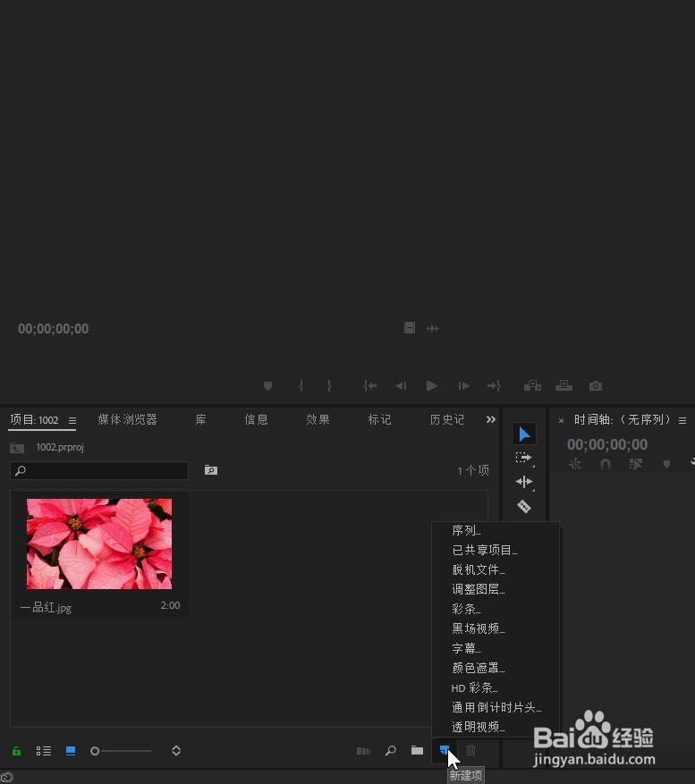Viewport: 695px width, 784px height.
Task: Select the Selection arrow tool
Action: (524, 434)
